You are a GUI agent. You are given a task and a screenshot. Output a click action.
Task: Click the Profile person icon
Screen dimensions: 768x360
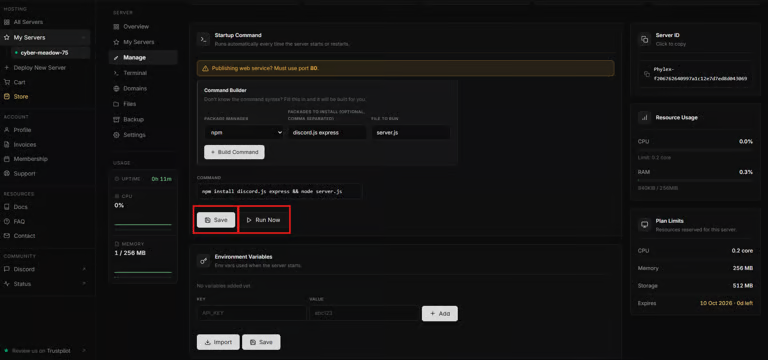tap(6, 130)
